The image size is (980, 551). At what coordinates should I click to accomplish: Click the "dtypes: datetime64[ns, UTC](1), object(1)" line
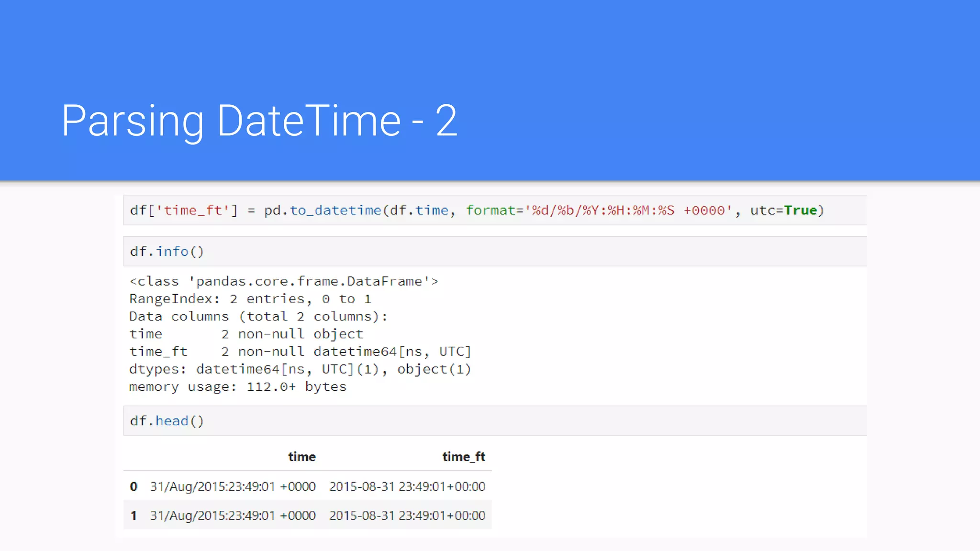click(300, 369)
